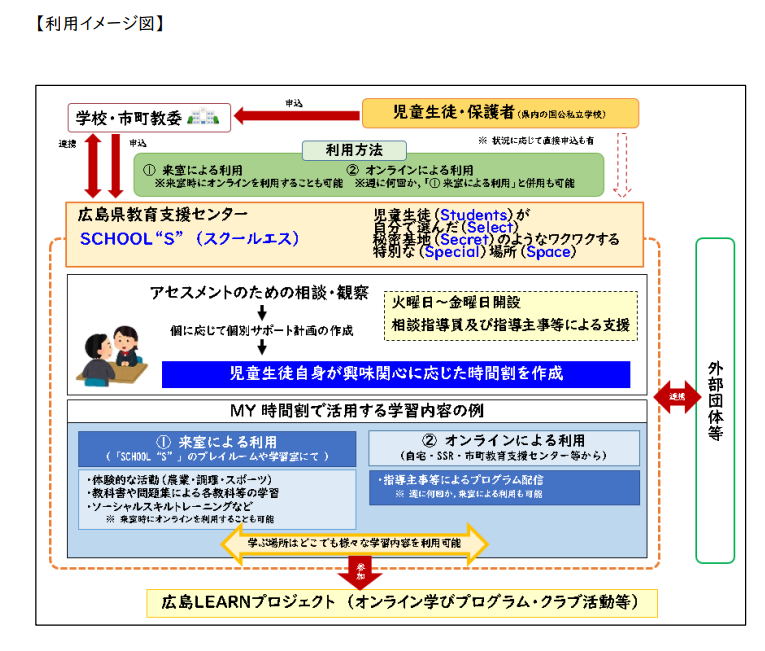Click the blue 時間割を作成 banner
The height and width of the screenshot is (651, 765).
pos(396,374)
